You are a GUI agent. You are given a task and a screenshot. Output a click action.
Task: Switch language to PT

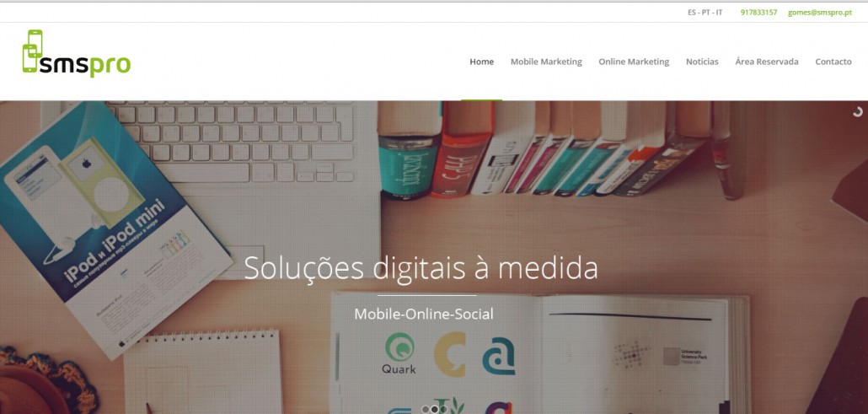[x=706, y=12]
